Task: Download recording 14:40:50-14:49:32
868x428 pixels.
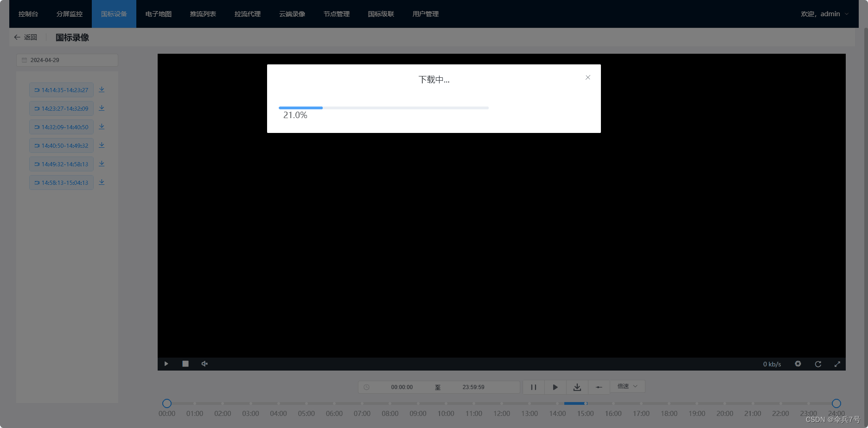Action: tap(102, 145)
